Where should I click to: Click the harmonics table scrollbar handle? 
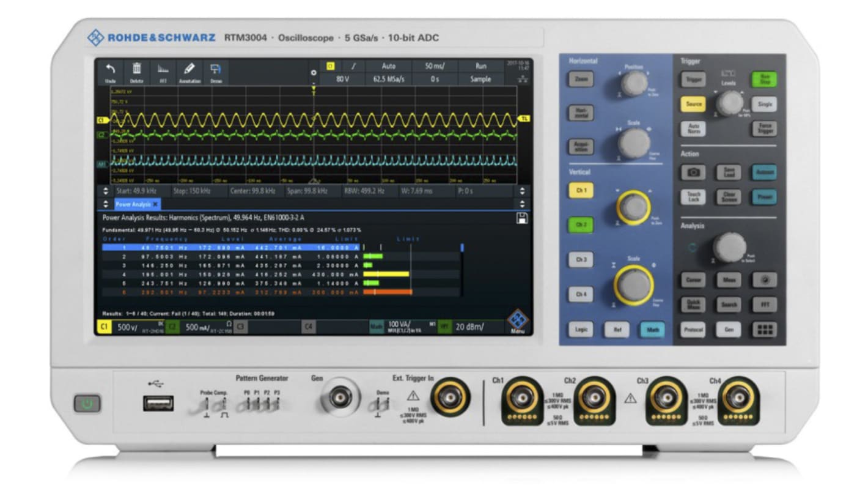tap(462, 248)
